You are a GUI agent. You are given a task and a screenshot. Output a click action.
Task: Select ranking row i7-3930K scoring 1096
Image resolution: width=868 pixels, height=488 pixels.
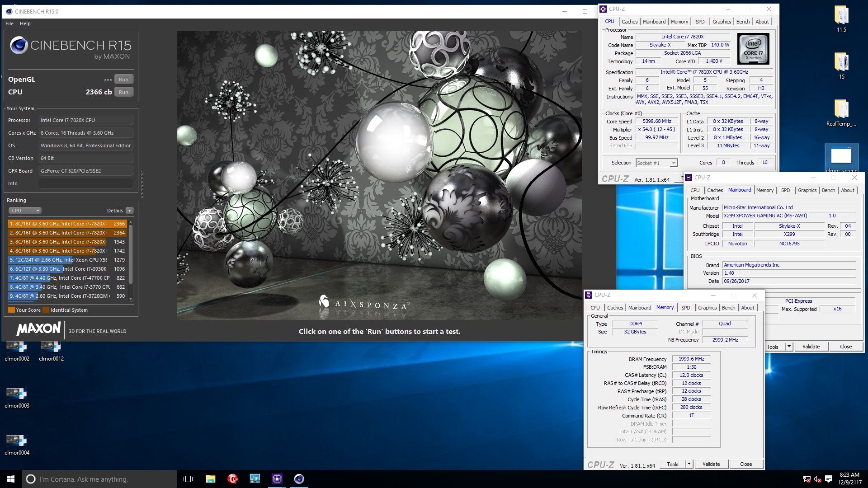tap(67, 269)
